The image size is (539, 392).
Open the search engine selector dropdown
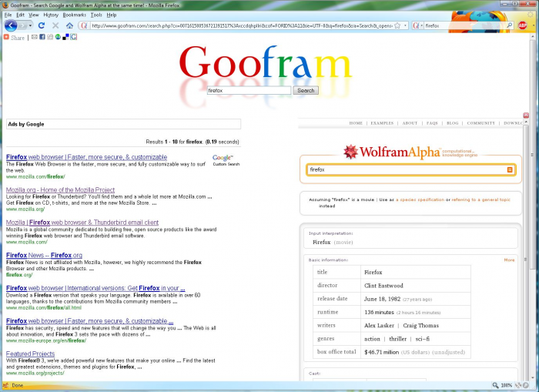(417, 25)
